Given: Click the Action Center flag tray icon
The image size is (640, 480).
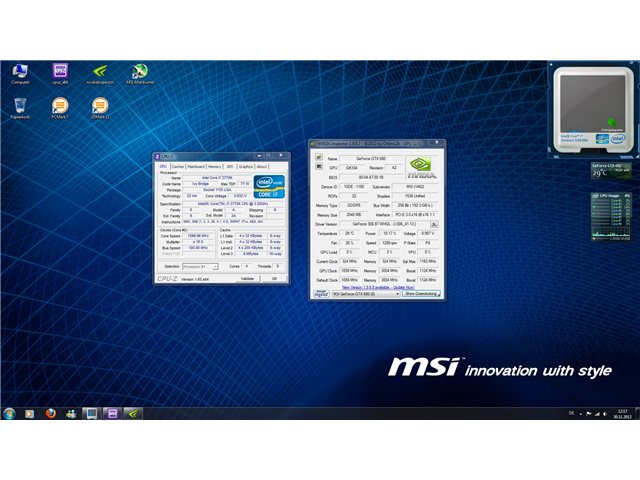Looking at the screenshot, I should coord(589,414).
